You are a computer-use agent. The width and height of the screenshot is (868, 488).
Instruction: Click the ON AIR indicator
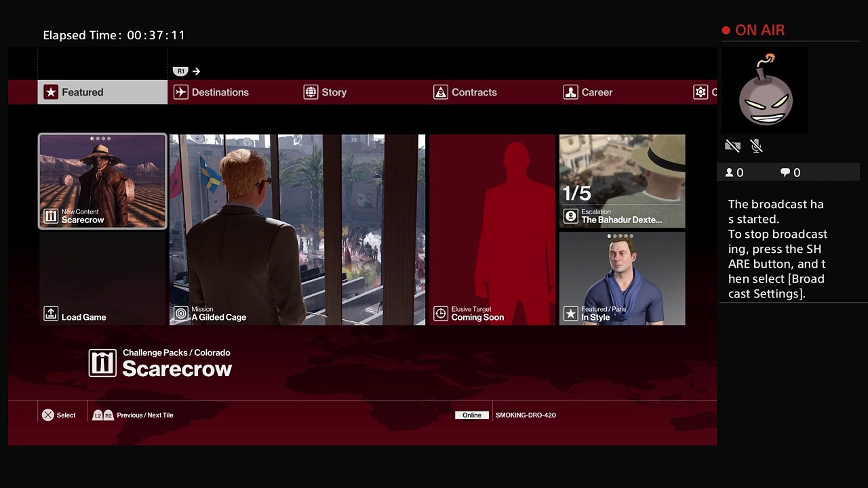coord(753,30)
